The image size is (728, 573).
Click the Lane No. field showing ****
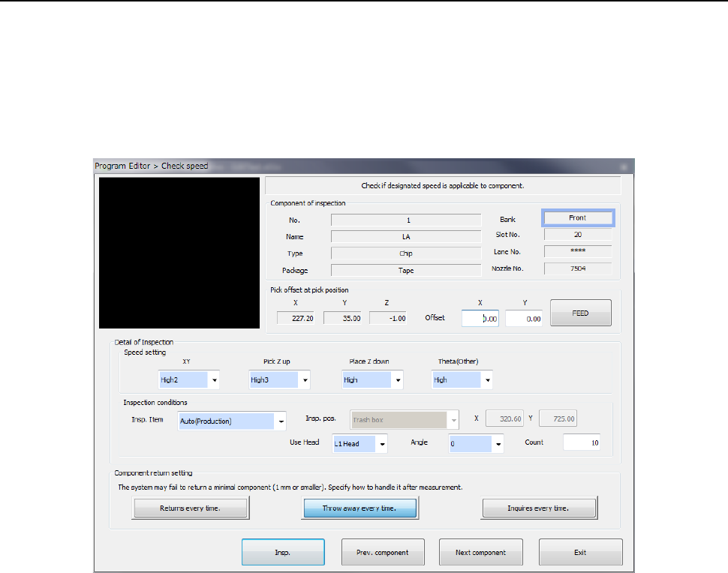coord(578,251)
